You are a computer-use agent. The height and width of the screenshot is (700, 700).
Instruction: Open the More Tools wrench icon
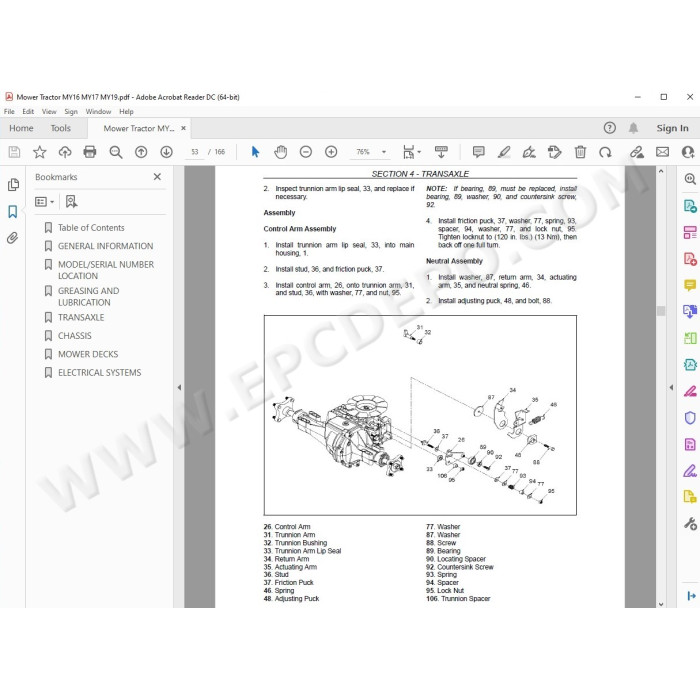[x=690, y=523]
